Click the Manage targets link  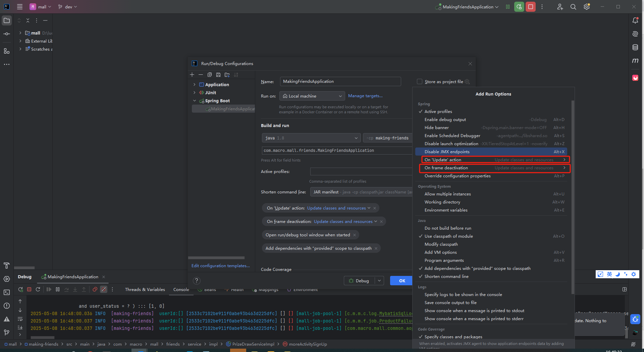tap(365, 96)
